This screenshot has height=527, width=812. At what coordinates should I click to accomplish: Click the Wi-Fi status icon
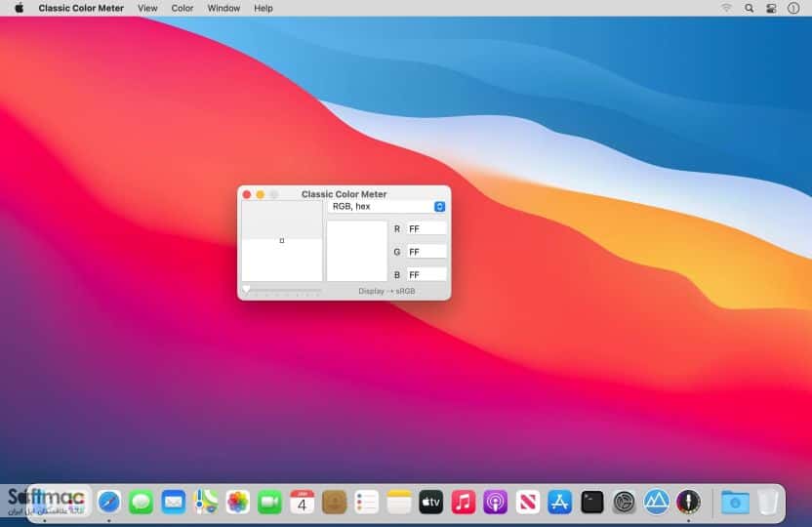[x=726, y=8]
